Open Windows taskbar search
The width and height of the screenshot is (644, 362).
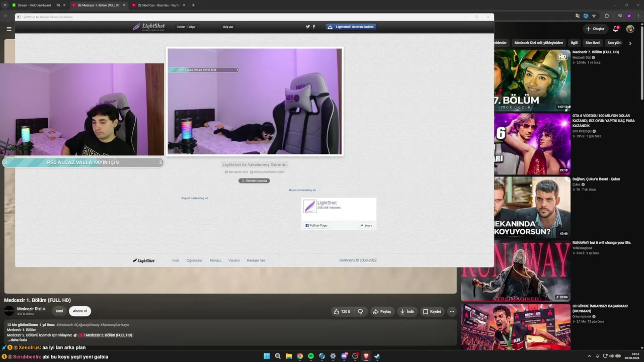(x=278, y=356)
